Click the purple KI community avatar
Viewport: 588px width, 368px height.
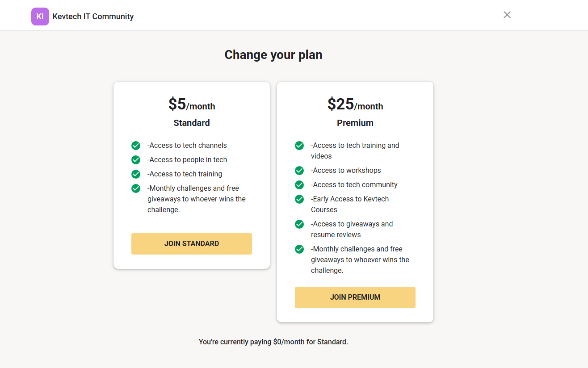tap(40, 17)
